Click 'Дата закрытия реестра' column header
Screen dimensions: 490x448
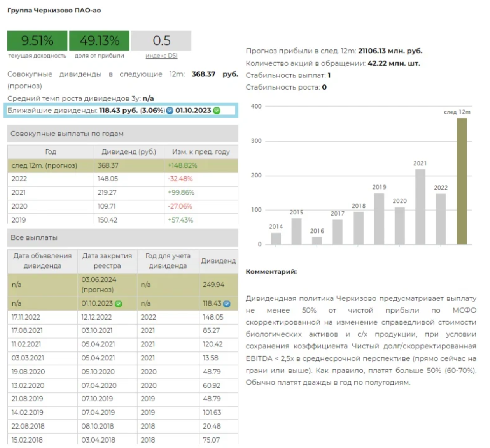[107, 261]
